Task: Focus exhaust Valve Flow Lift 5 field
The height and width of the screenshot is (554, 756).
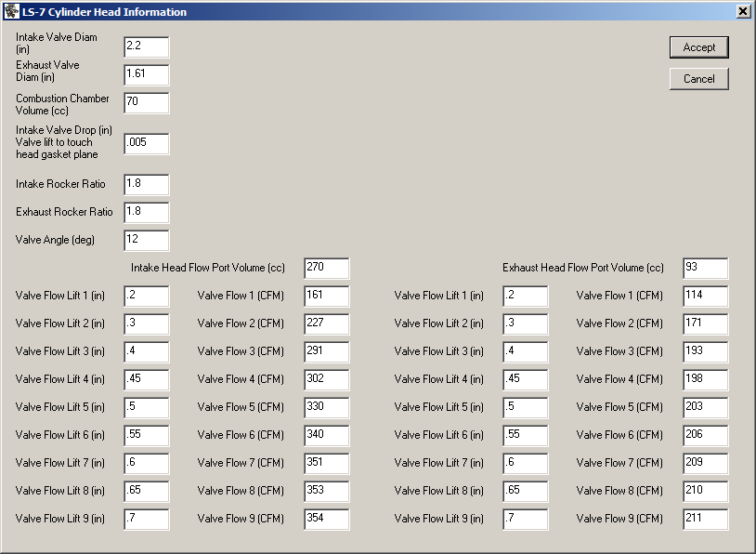Action: pyautogui.click(x=526, y=408)
